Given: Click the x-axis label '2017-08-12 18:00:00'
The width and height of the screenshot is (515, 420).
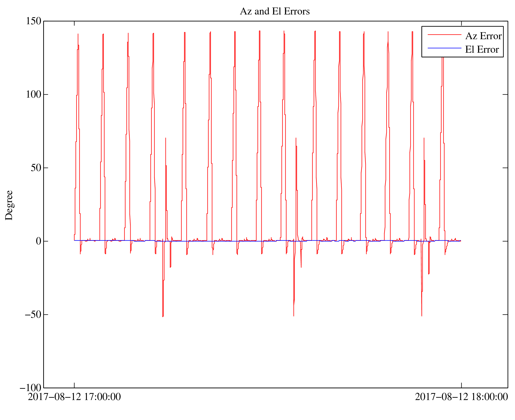Looking at the screenshot, I should pyautogui.click(x=461, y=397).
